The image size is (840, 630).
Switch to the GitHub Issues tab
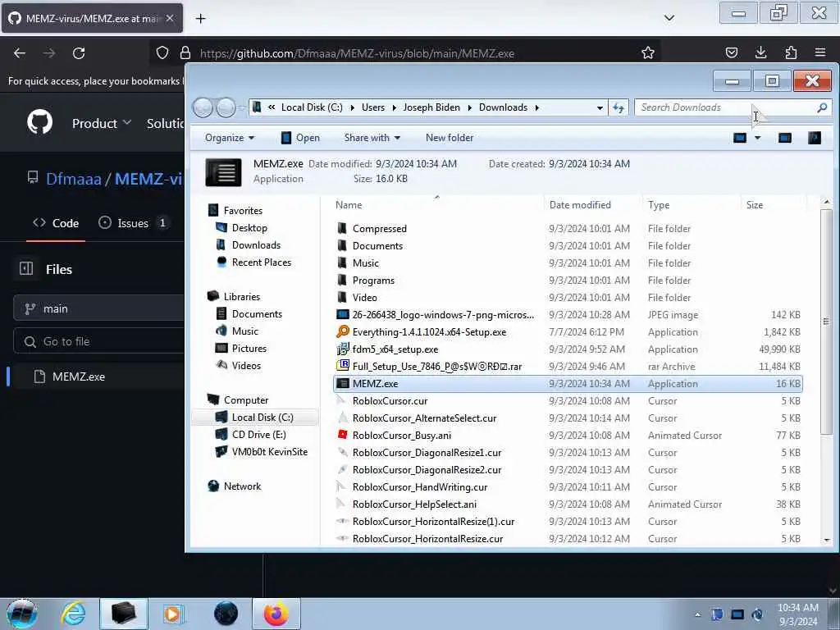tap(133, 223)
